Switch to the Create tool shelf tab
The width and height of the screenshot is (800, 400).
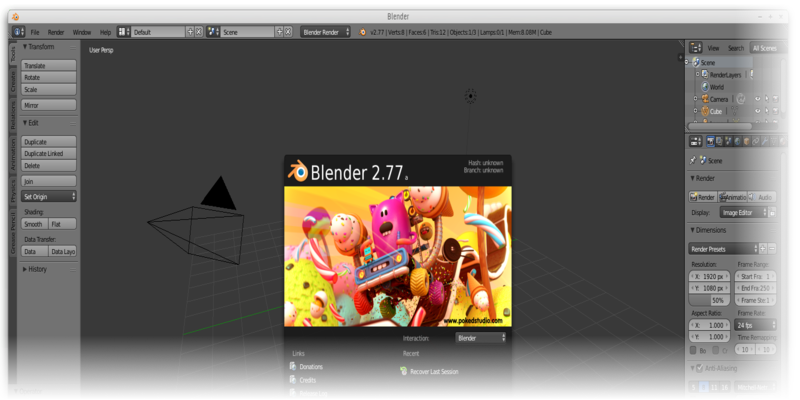point(13,82)
